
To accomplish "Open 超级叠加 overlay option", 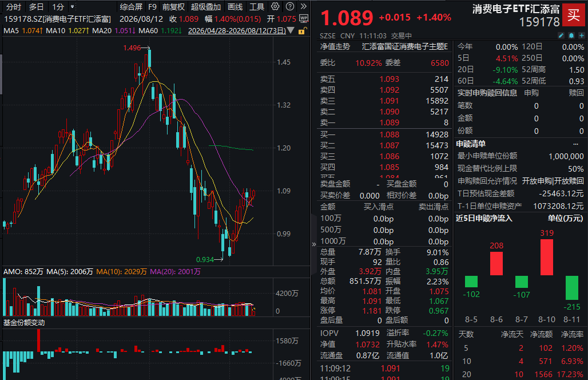I will [206, 7].
